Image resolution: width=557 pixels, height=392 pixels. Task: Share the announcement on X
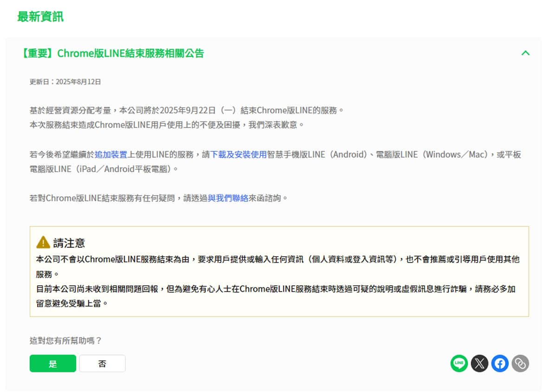click(x=479, y=363)
